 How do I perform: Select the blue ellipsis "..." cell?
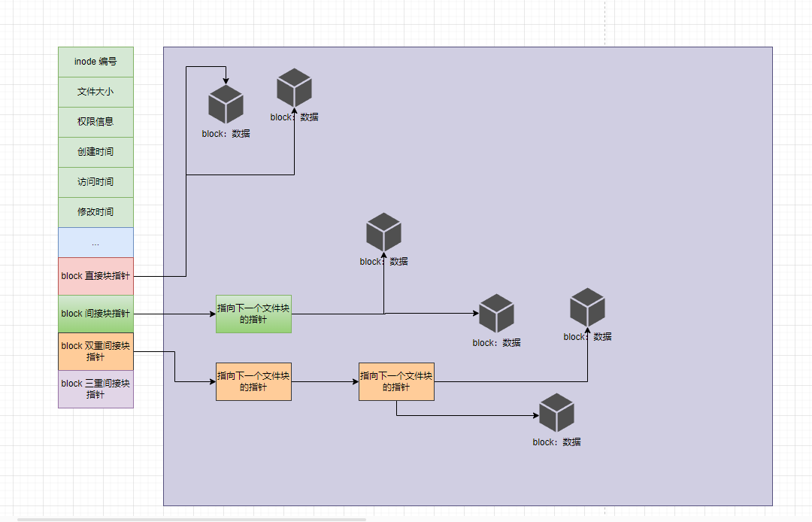point(95,242)
